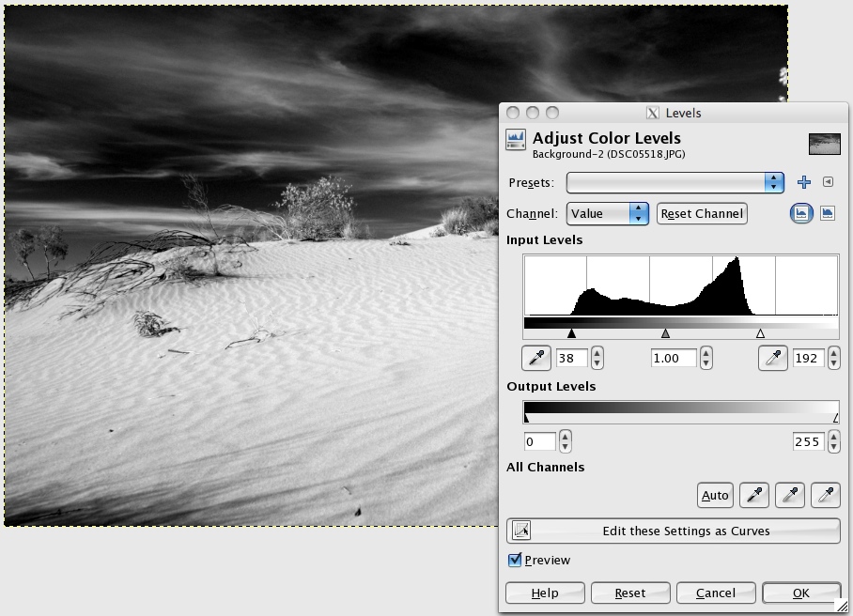Click the Auto levels button

point(715,495)
